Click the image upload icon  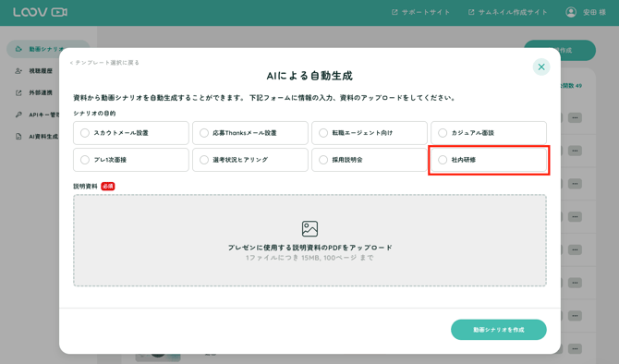coord(309,228)
